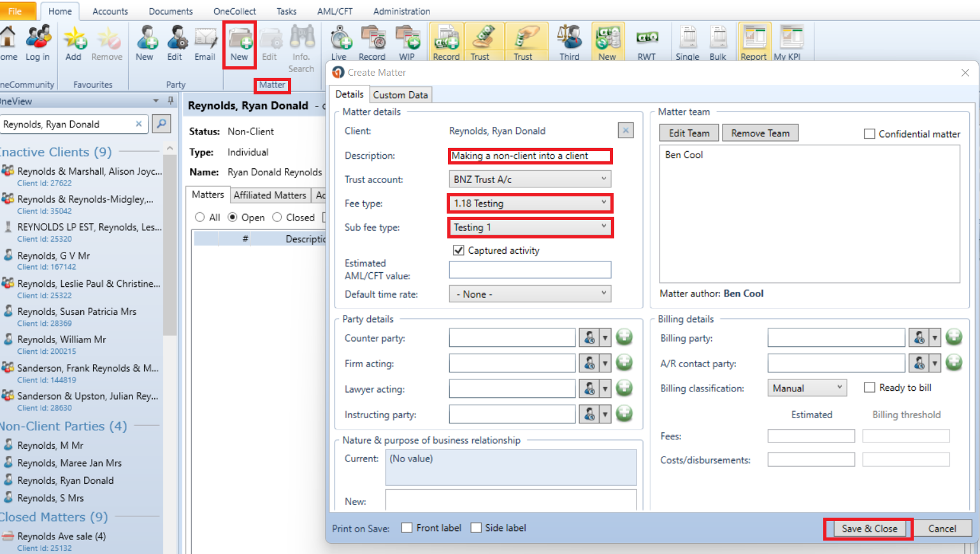
Task: Click the New Matter ribbon icon
Action: point(240,44)
